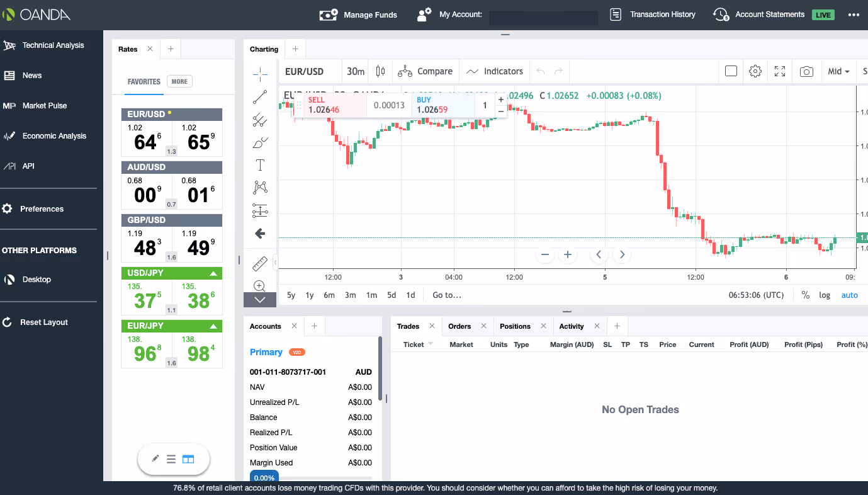The width and height of the screenshot is (868, 495).
Task: Open Manage Funds
Action: click(x=358, y=14)
